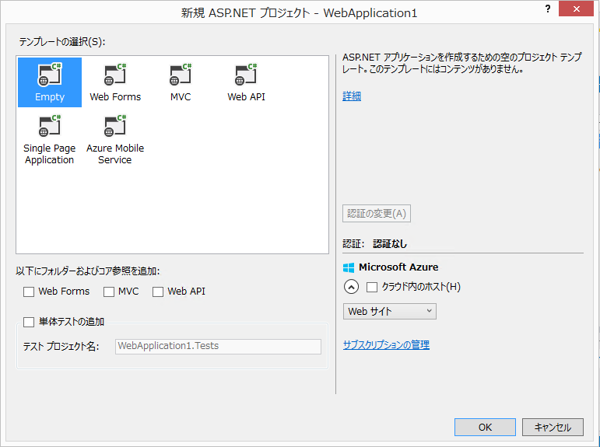Open the サブスクリプションの管理 link
The height and width of the screenshot is (447, 600).
pyautogui.click(x=386, y=345)
